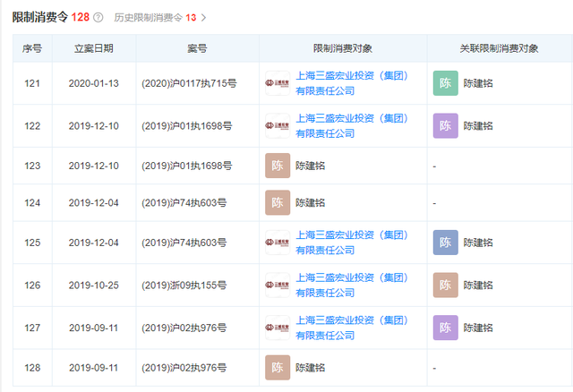Click case number (2020)沪0117执715号
This screenshot has width=573, height=392.
tap(189, 83)
